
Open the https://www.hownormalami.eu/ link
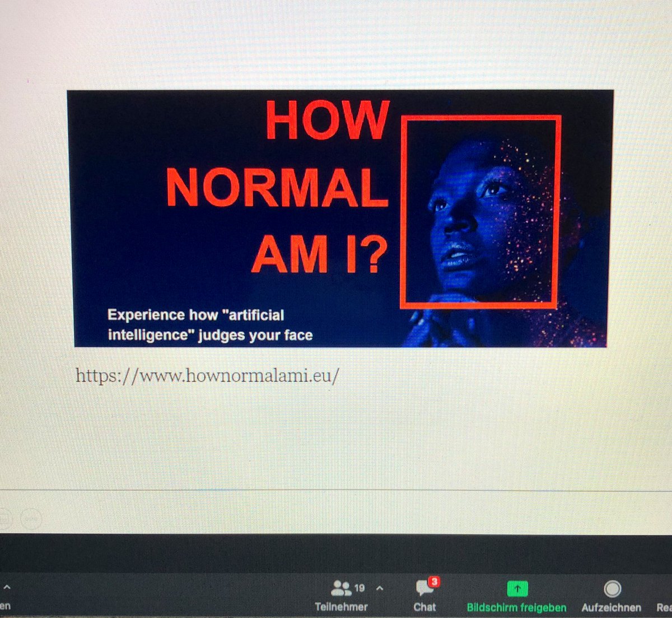pyautogui.click(x=207, y=375)
